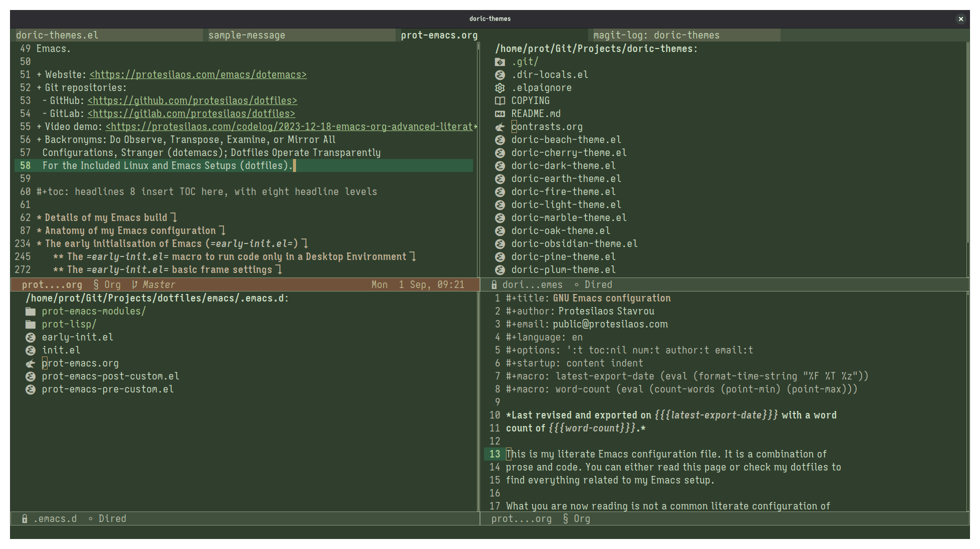Unfold the early initialisation of Emacs heading

[172, 243]
